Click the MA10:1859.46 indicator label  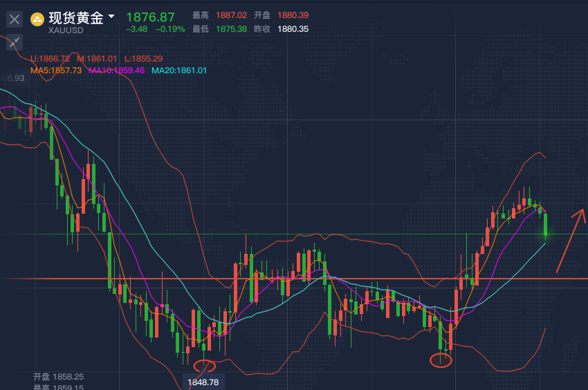pos(117,71)
